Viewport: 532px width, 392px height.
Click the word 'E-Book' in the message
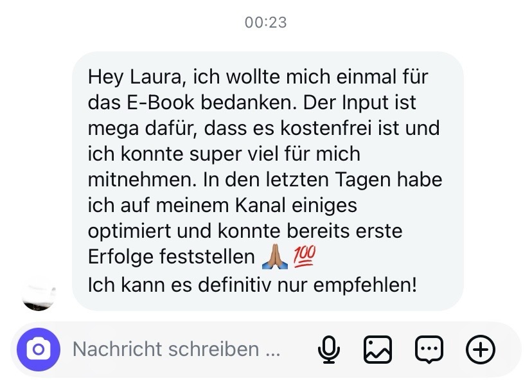click(x=161, y=102)
